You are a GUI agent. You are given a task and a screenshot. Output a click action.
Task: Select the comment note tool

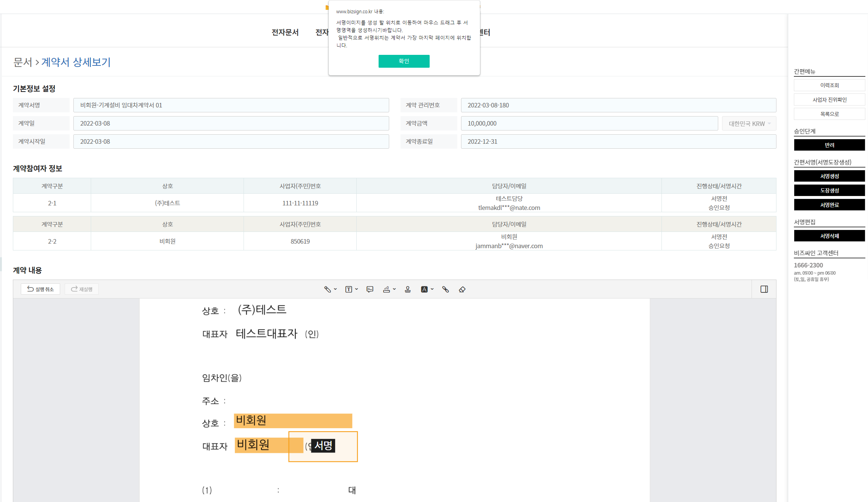click(x=370, y=289)
